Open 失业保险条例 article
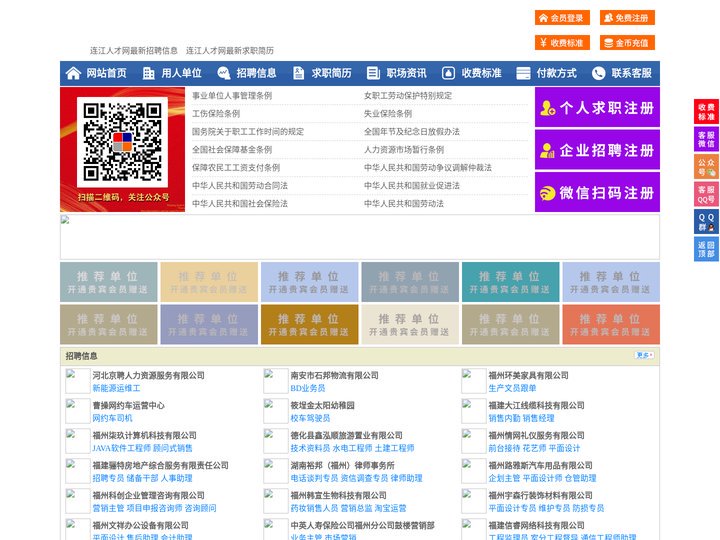The image size is (720, 540). click(x=388, y=113)
